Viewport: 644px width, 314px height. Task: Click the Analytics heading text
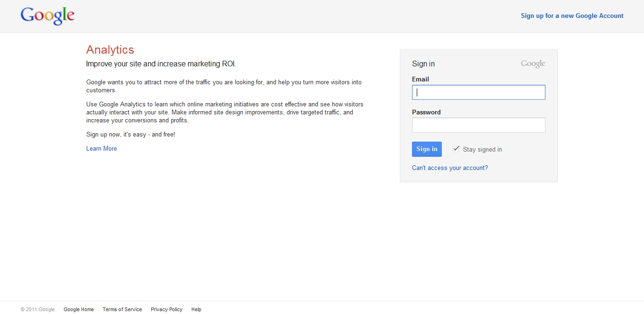[x=110, y=50]
